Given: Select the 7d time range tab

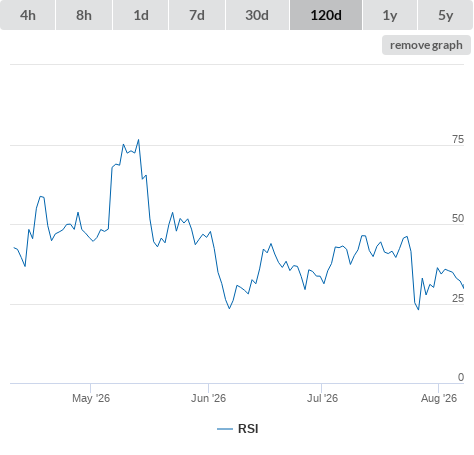Looking at the screenshot, I should [197, 15].
